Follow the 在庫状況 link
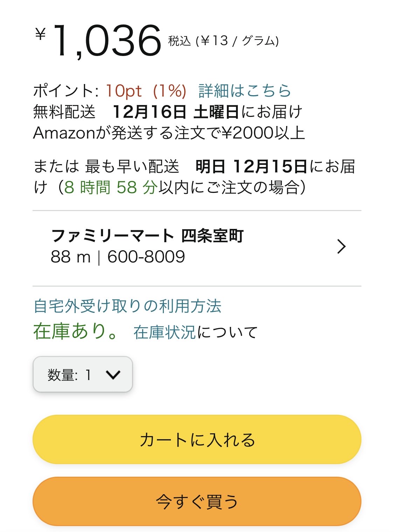Viewport: 394px width, 532px height. (164, 332)
